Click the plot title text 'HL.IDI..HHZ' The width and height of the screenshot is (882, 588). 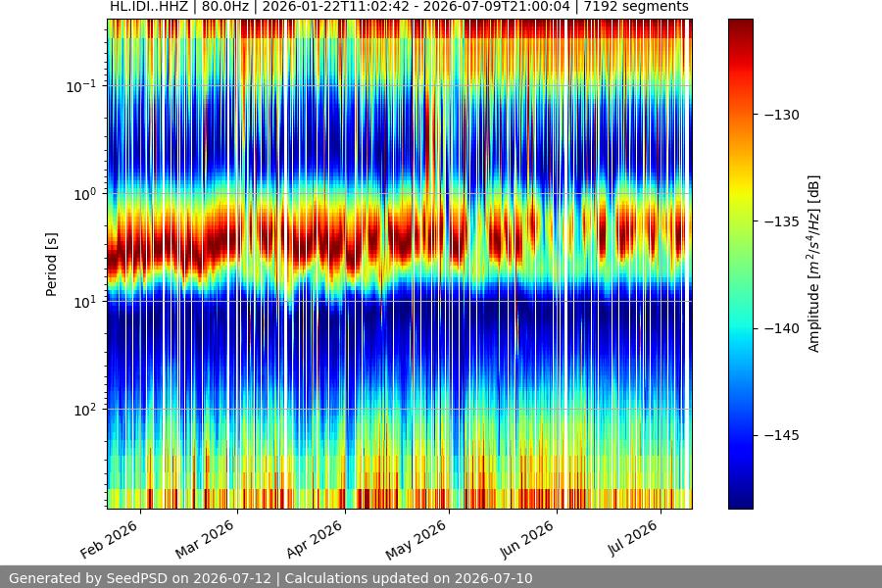click(x=151, y=7)
